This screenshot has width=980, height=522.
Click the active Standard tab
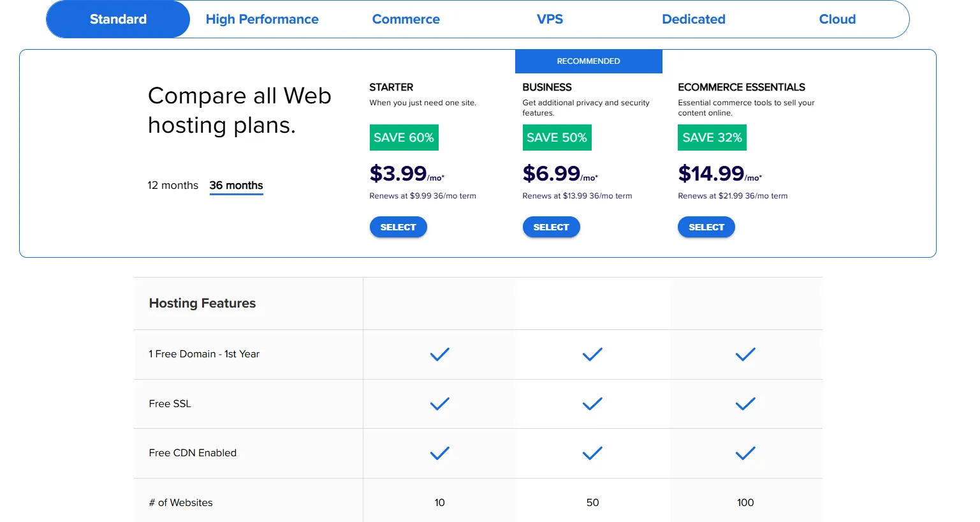(117, 19)
